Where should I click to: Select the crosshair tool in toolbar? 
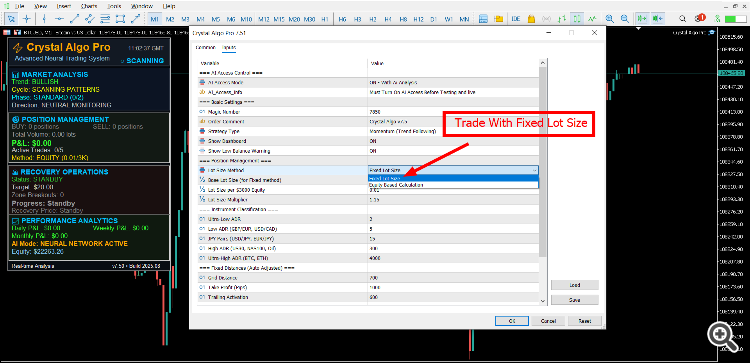click(x=27, y=19)
